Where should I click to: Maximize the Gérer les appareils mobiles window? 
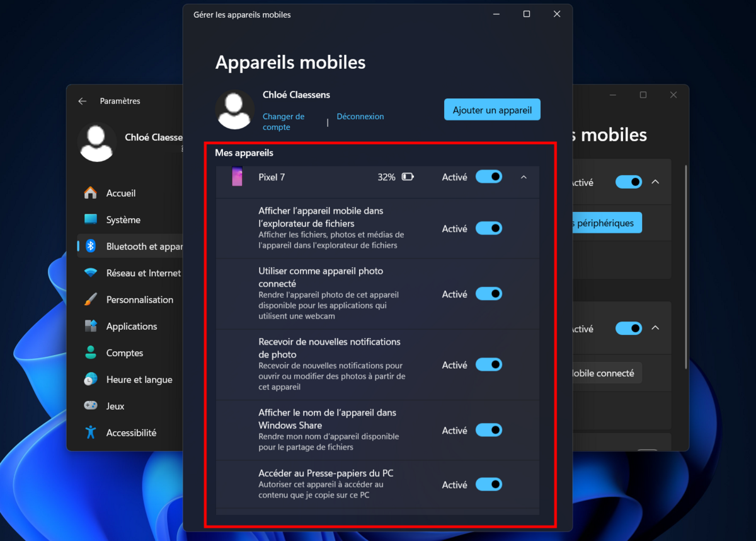[x=527, y=14]
